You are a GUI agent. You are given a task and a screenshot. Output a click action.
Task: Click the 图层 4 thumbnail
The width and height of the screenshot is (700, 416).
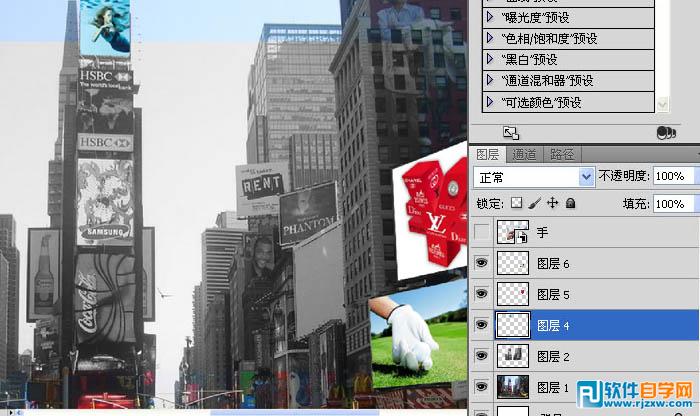pyautogui.click(x=512, y=324)
